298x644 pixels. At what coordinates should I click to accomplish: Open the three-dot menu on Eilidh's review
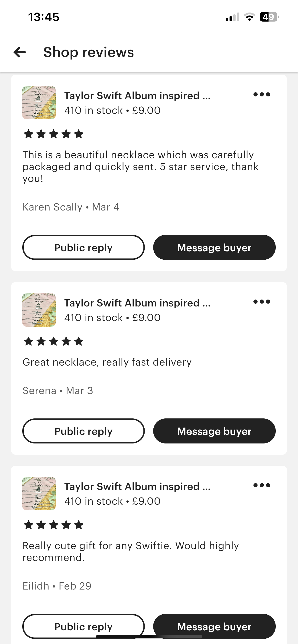point(262,485)
